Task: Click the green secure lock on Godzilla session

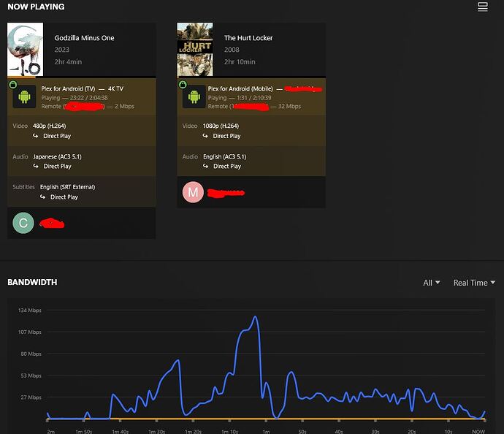Action: pos(13,85)
